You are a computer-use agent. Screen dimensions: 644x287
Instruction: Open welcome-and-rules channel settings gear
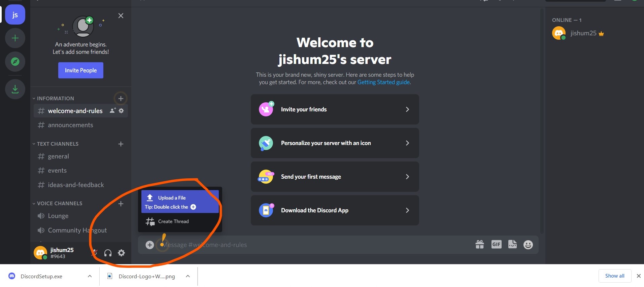click(122, 110)
